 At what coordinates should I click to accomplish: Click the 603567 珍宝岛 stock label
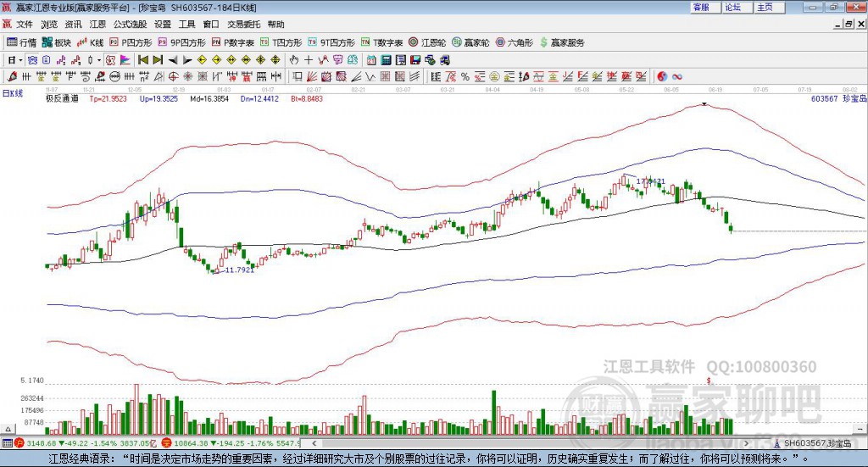[838, 98]
